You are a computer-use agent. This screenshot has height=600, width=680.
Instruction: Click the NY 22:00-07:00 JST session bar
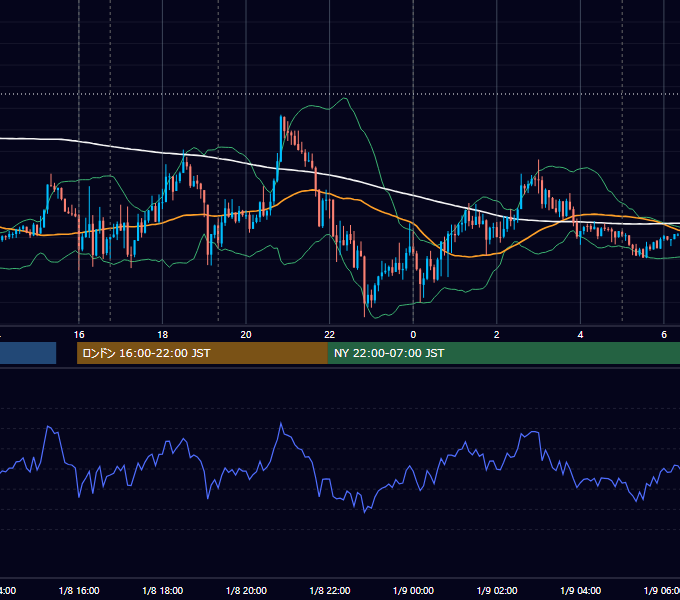tap(503, 353)
